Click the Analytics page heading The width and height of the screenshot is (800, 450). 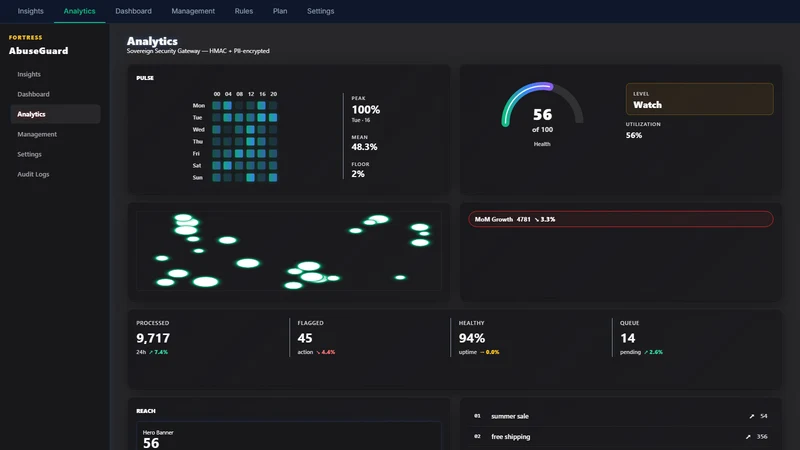click(x=152, y=41)
